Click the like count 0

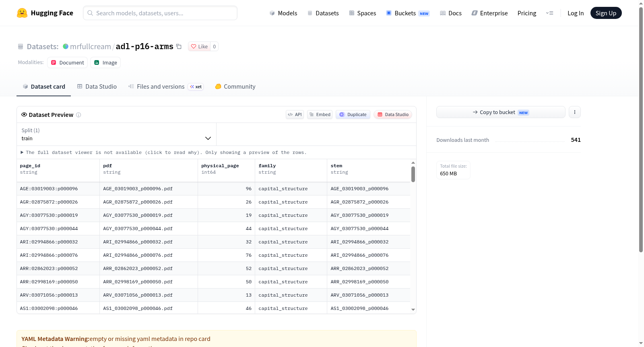tap(215, 46)
